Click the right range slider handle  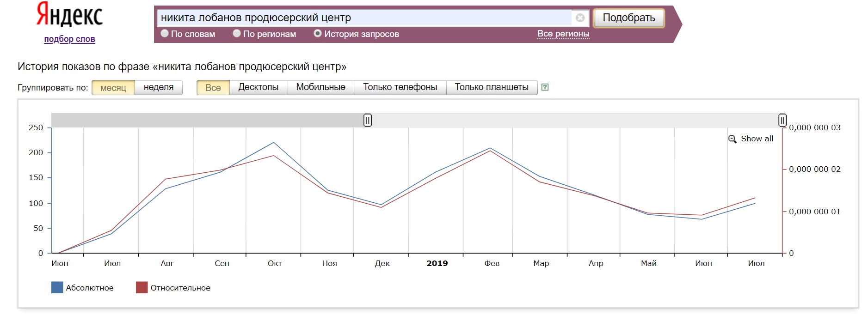(782, 121)
